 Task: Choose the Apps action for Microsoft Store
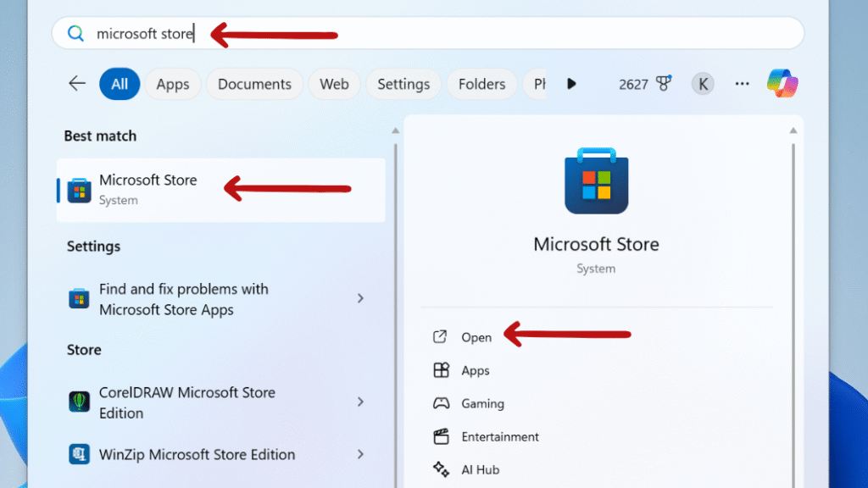pos(476,371)
